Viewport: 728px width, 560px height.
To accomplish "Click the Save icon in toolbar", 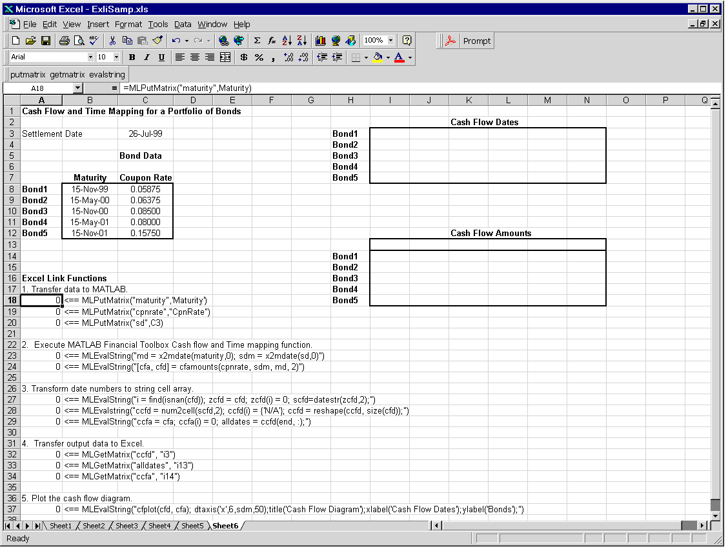I will pos(46,41).
